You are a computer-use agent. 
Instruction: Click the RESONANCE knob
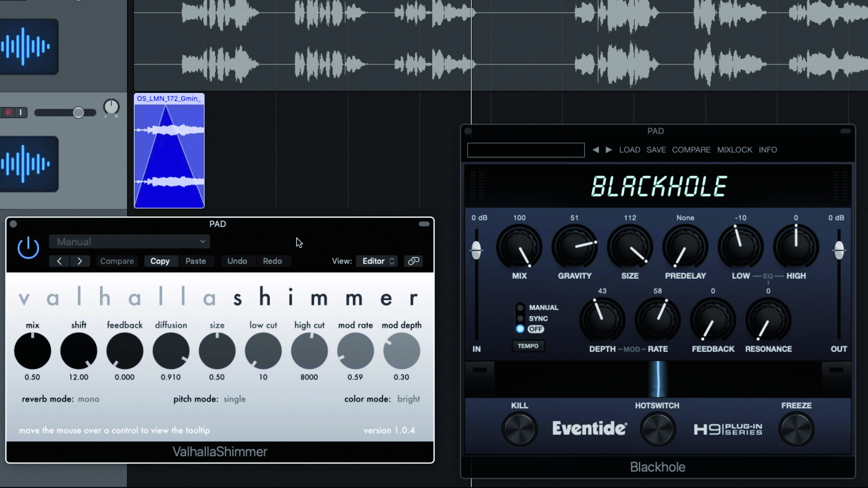768,320
